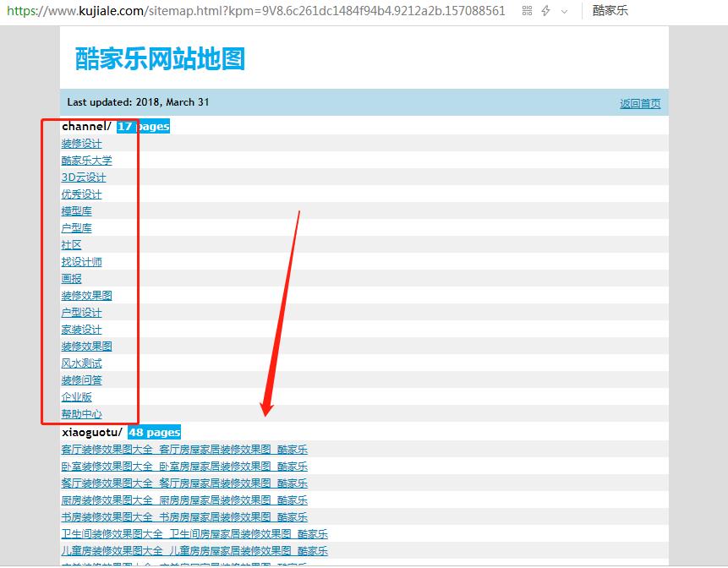This screenshot has height=568, width=728.
Task: Click the 找设计师 link
Action: click(82, 262)
